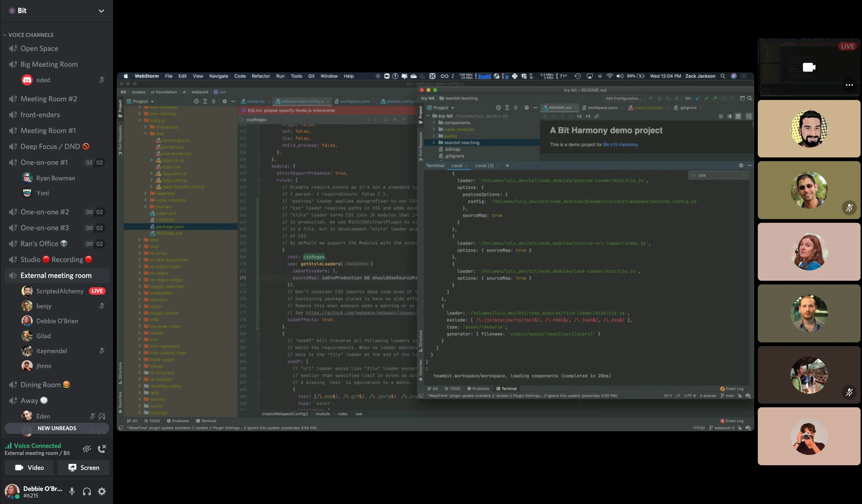Jump to NEW UNREADS
862x504 pixels.
coord(57,428)
